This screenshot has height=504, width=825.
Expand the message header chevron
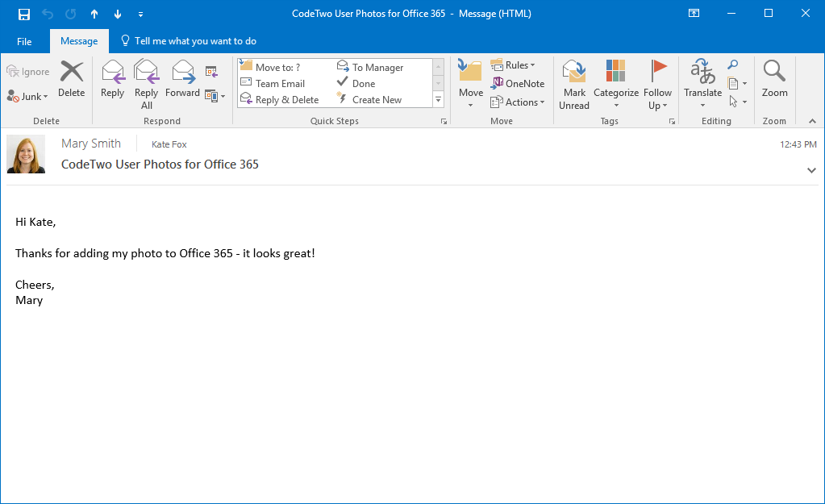coord(811,170)
